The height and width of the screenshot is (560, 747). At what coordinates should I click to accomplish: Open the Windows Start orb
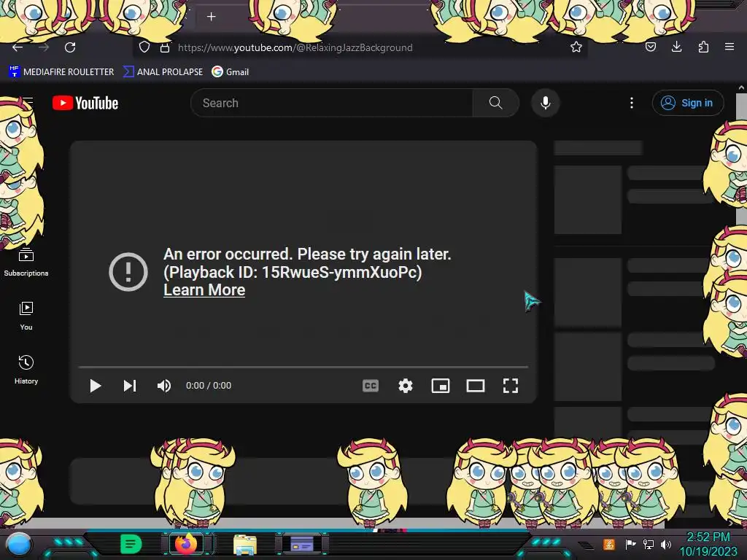(x=19, y=545)
